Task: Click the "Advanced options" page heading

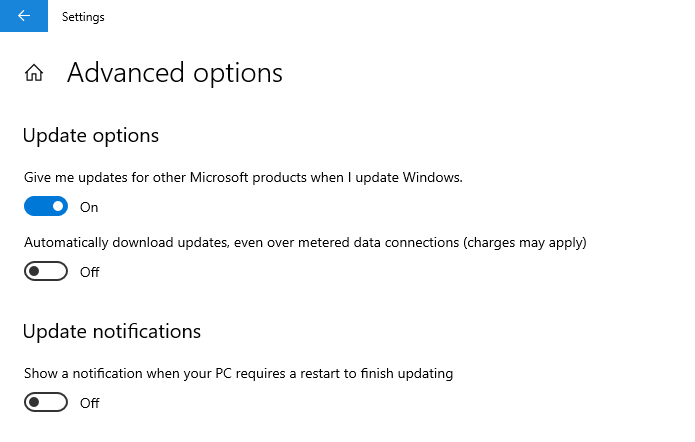Action: [x=175, y=73]
